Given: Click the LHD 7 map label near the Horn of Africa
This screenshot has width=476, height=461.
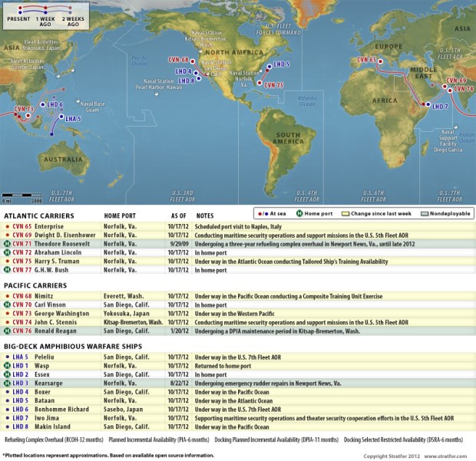Looking at the screenshot, I should pos(440,107).
